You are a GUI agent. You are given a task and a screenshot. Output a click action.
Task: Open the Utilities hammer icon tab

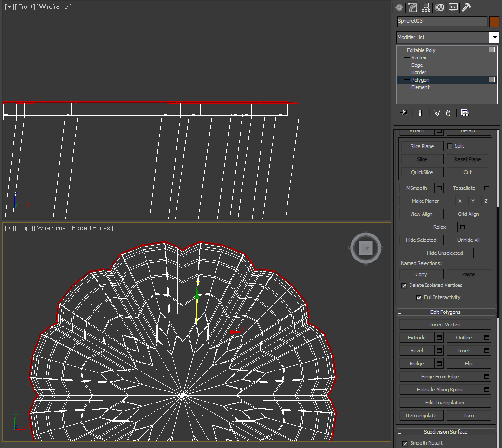pos(466,7)
